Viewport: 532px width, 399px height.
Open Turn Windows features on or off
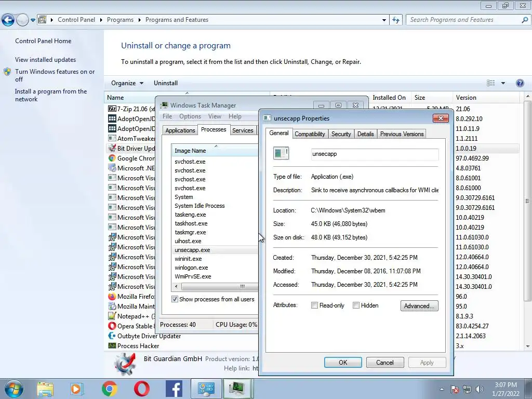point(55,75)
